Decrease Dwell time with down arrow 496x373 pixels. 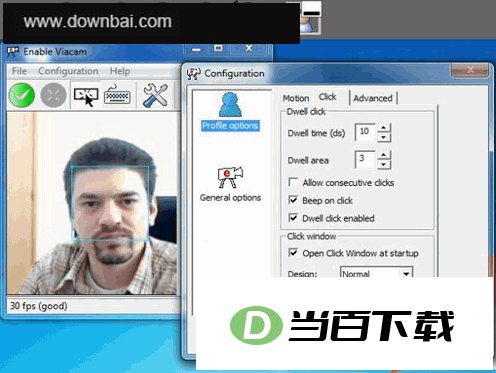[x=384, y=137]
